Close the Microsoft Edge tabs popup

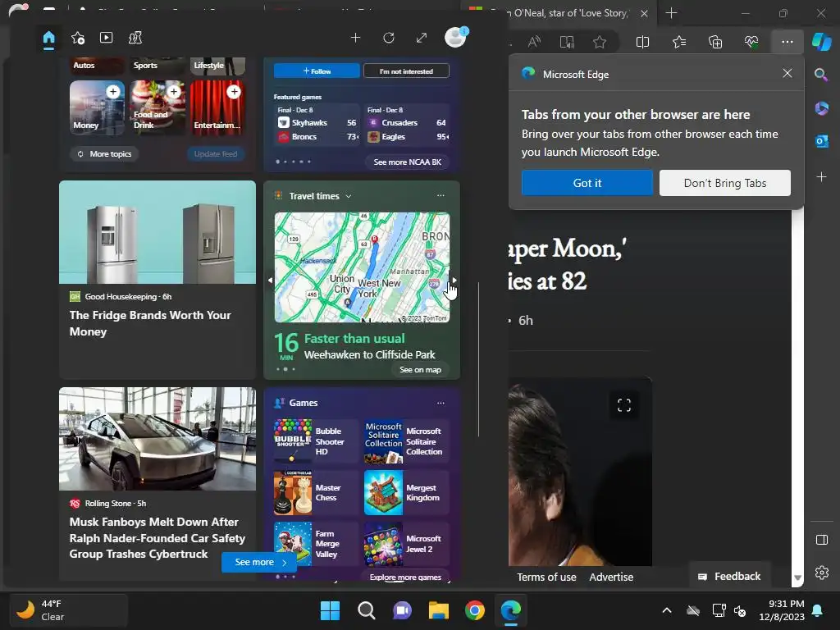coord(787,73)
